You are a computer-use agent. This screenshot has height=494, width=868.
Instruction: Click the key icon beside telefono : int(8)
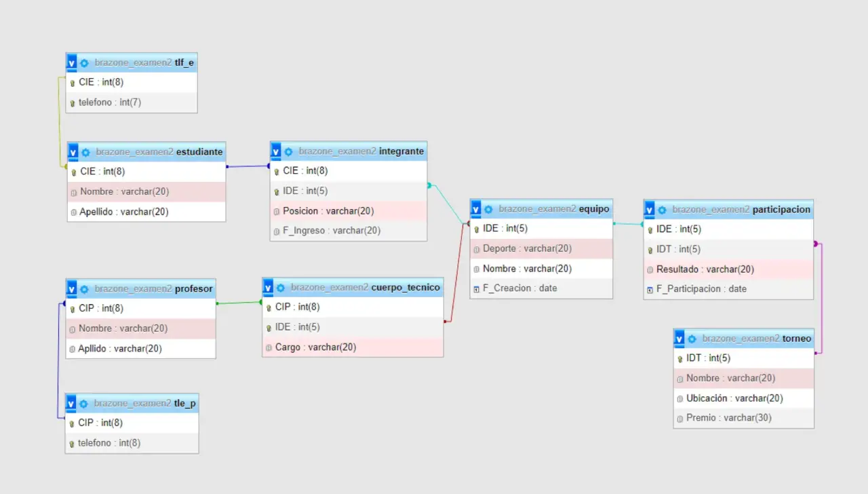[x=71, y=444]
